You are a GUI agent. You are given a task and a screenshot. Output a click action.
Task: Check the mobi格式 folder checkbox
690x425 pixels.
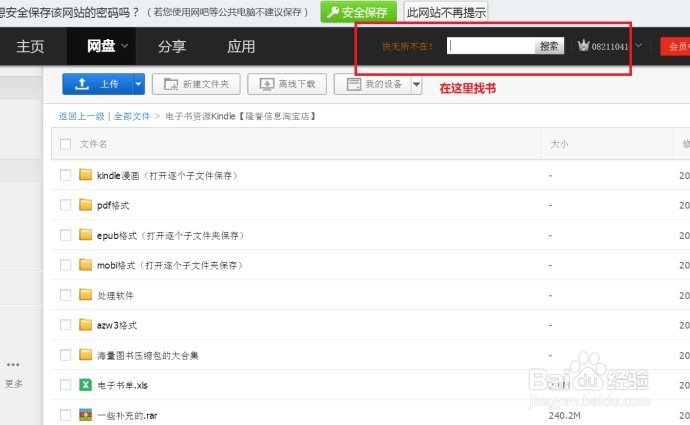click(65, 265)
